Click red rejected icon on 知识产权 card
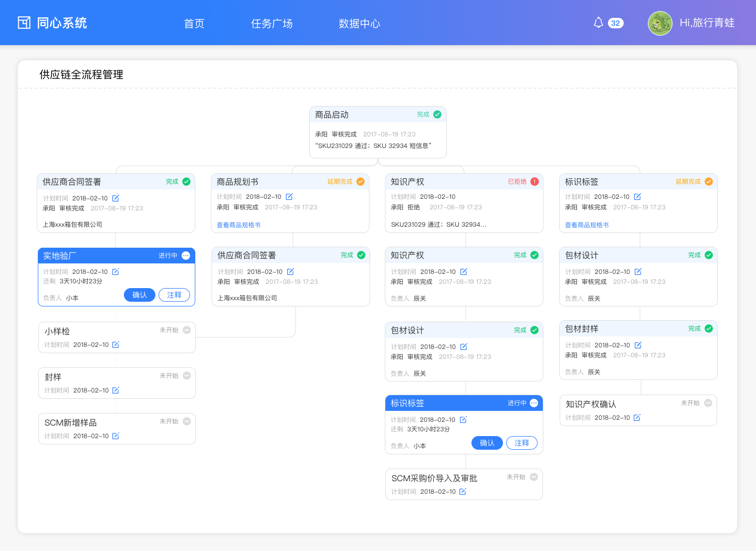Image resolution: width=756 pixels, height=551 pixels. (x=534, y=182)
